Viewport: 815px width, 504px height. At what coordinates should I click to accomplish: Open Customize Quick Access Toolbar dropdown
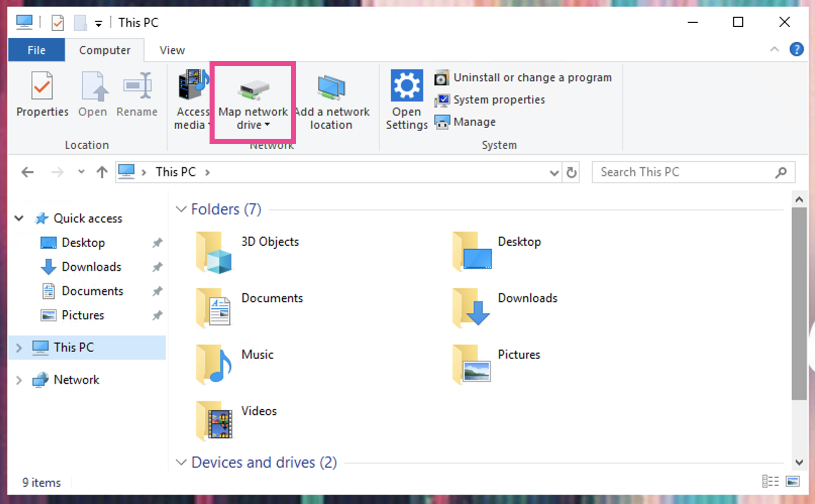pyautogui.click(x=98, y=23)
